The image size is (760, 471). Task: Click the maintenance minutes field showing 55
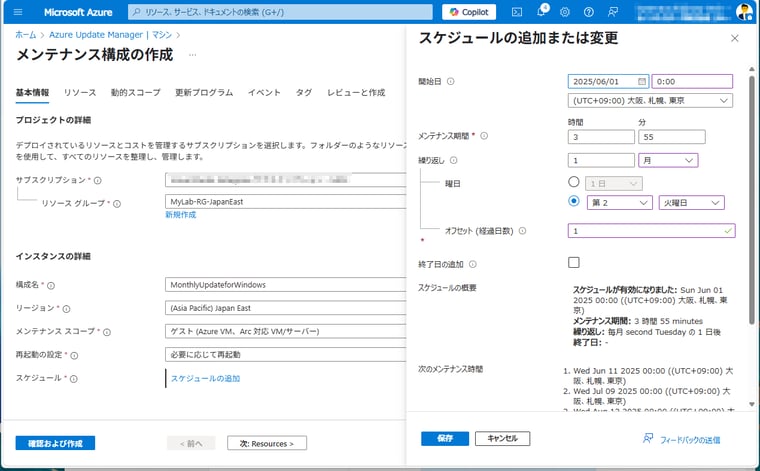click(672, 137)
